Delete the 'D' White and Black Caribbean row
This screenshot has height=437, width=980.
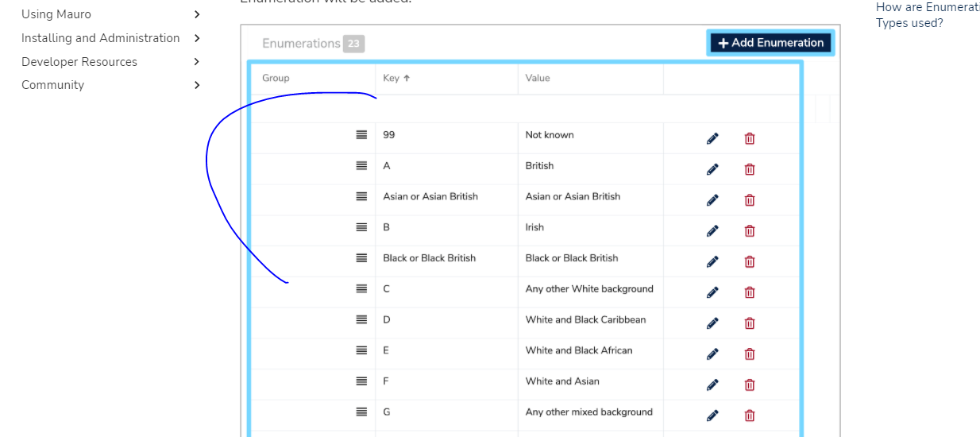(750, 323)
